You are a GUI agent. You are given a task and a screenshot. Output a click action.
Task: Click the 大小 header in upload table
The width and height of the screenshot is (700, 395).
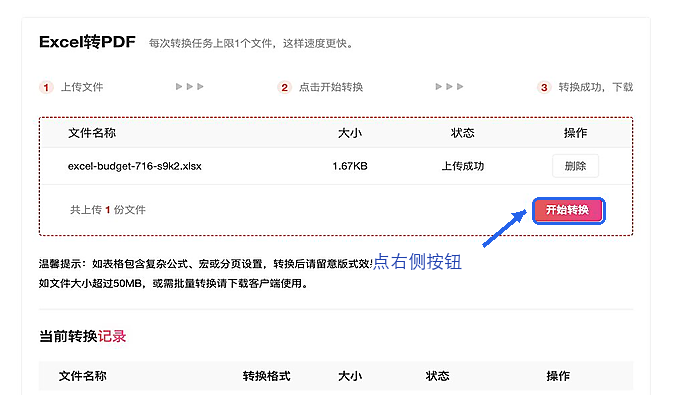[x=350, y=133]
